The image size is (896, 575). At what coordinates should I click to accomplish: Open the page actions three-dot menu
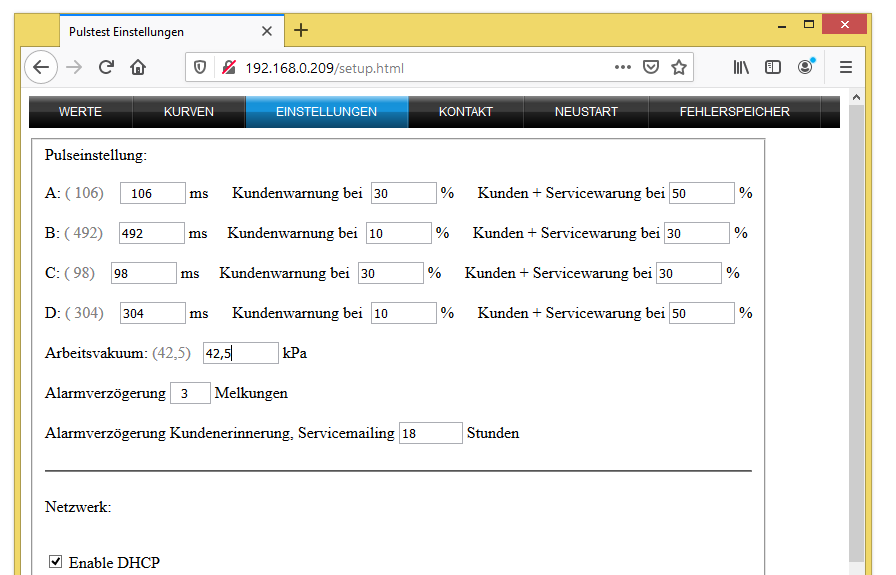[x=623, y=67]
